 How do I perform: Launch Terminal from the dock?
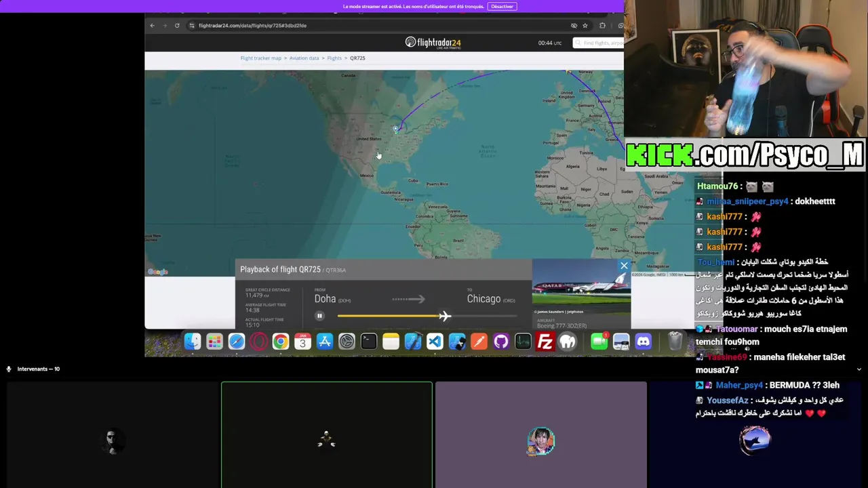pyautogui.click(x=369, y=342)
